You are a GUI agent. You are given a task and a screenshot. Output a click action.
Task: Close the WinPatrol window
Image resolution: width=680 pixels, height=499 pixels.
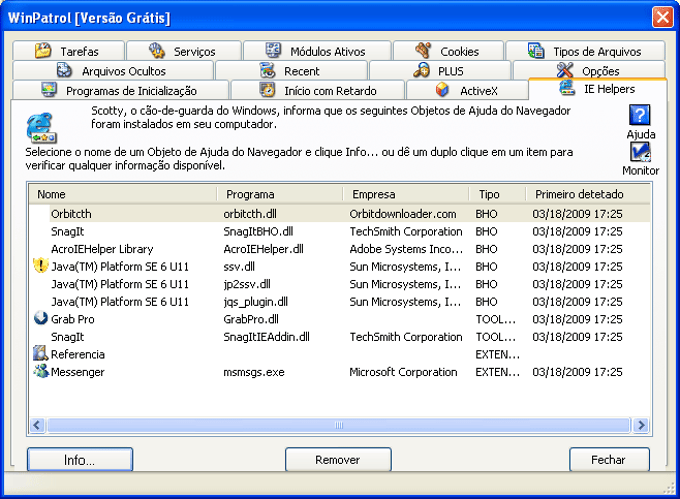(662, 17)
